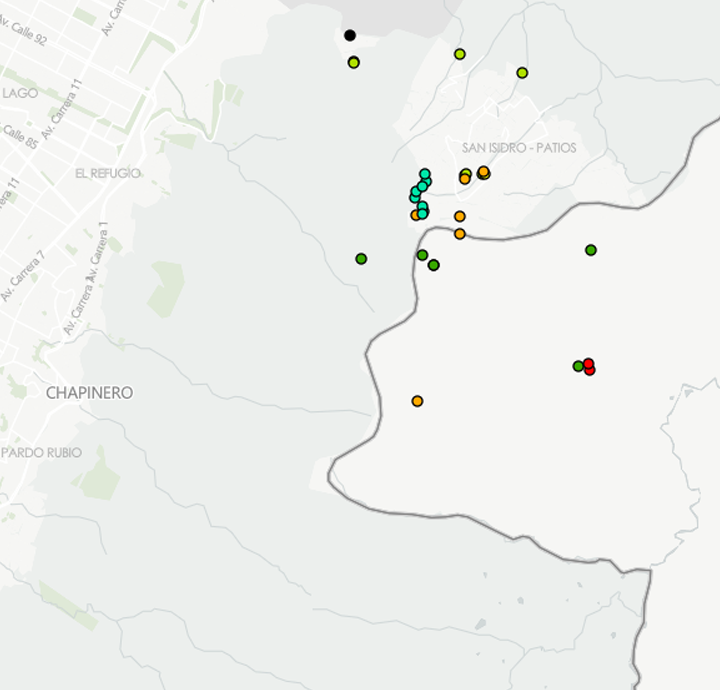Select the isolated orange marker farthest south
Image resolution: width=720 pixels, height=690 pixels.
[x=417, y=401]
